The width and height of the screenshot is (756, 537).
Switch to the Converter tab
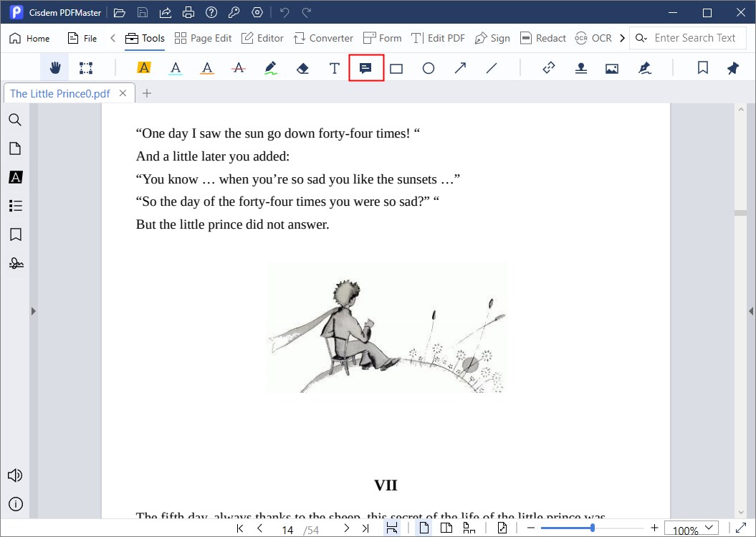pos(323,38)
